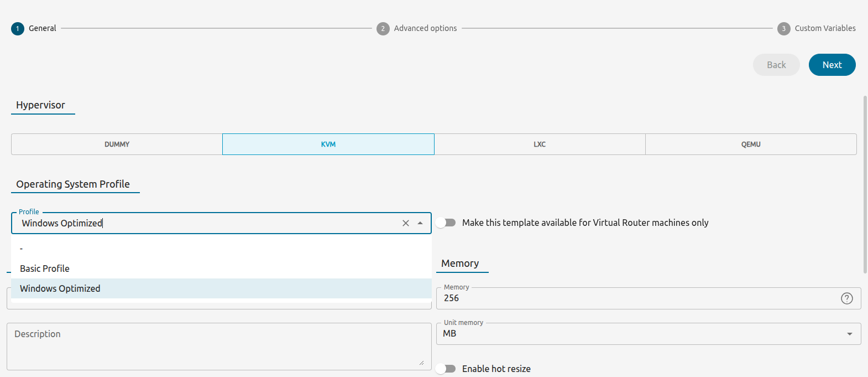This screenshot has width=868, height=377.
Task: Enable hot resize toggle
Action: (446, 369)
